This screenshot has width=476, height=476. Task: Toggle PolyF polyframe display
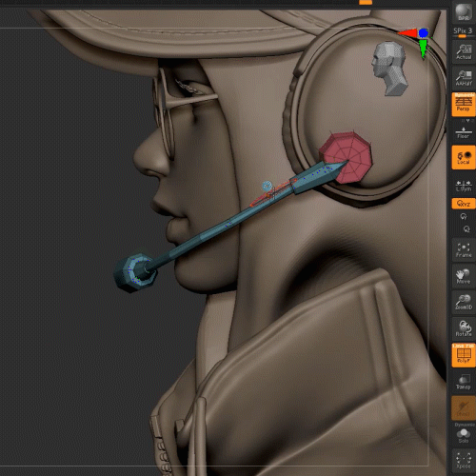pos(464,355)
